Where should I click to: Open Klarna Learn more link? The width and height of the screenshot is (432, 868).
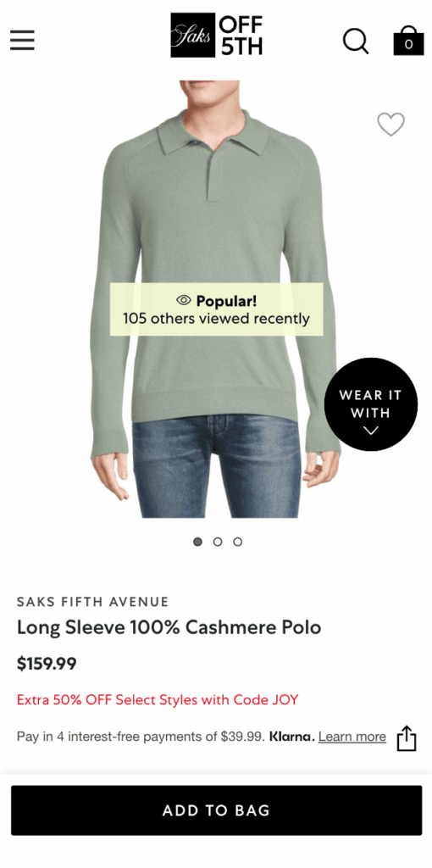coord(352,737)
